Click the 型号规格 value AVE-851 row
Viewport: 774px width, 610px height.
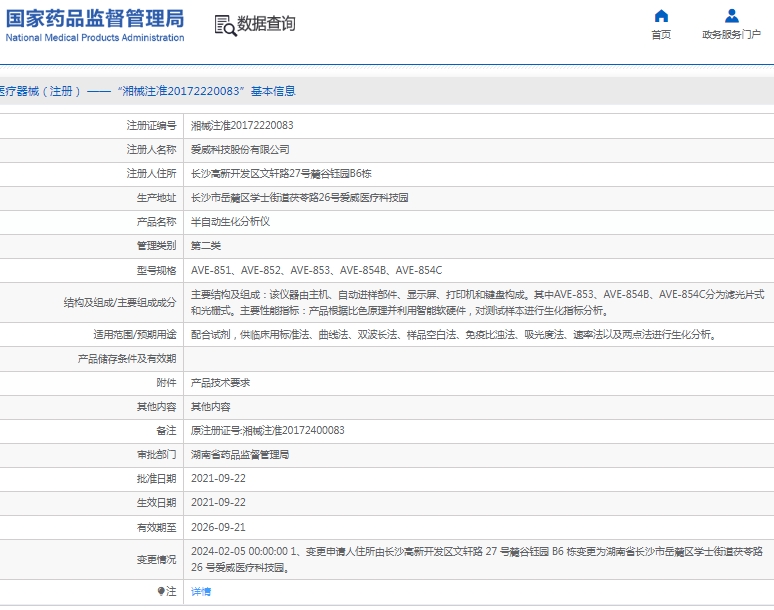[316, 270]
